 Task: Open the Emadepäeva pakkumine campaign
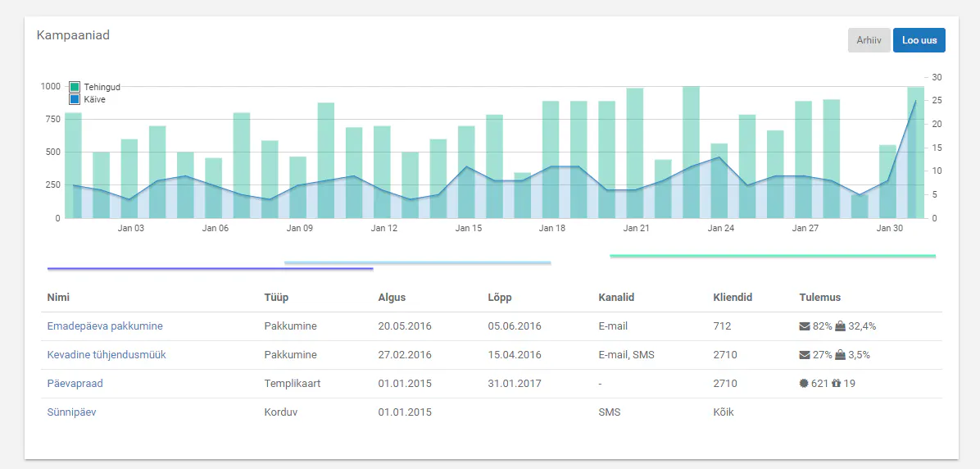tap(105, 326)
